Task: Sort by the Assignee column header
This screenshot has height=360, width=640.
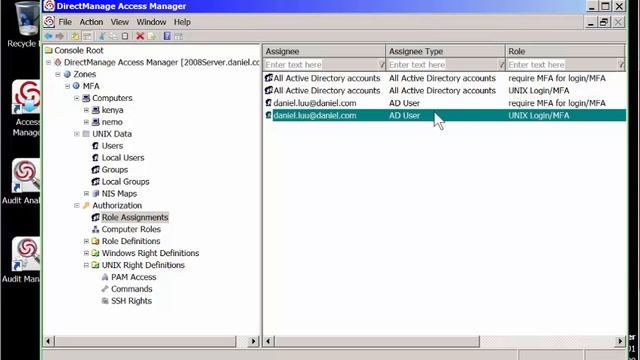Action: tap(324, 51)
